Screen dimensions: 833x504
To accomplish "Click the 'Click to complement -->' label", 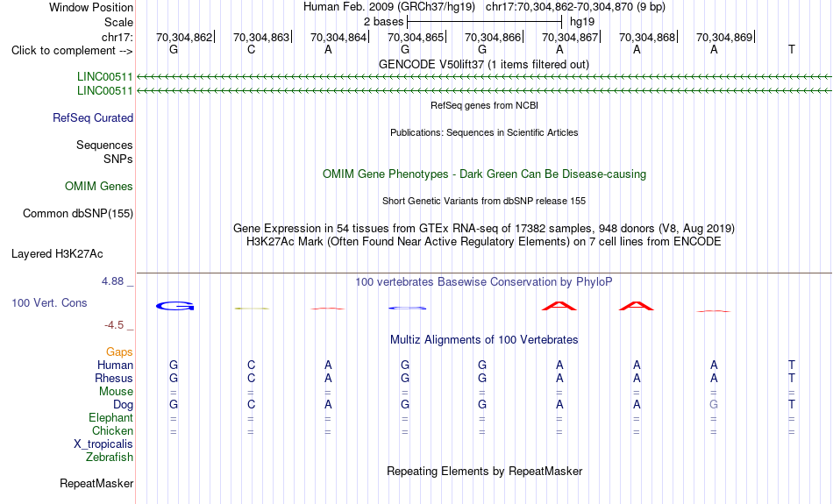I will (72, 51).
